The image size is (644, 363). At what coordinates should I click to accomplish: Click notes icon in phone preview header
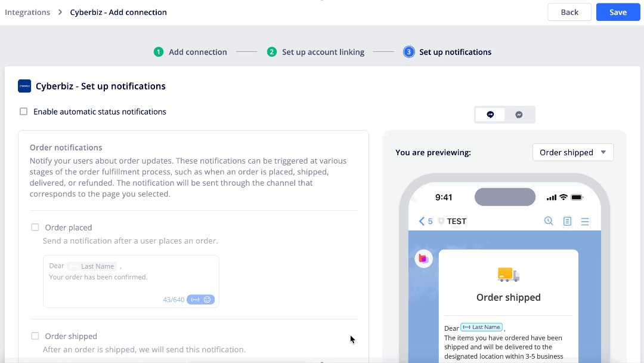[567, 221]
